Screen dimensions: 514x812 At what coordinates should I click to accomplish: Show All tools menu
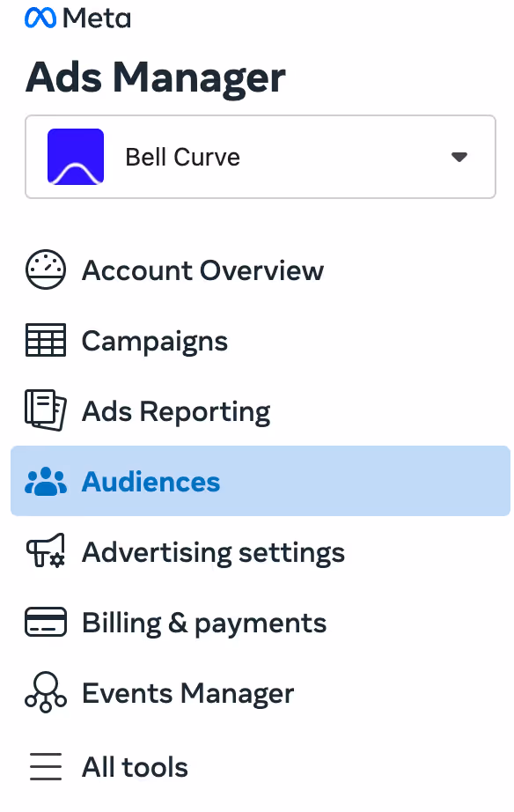[x=135, y=767]
